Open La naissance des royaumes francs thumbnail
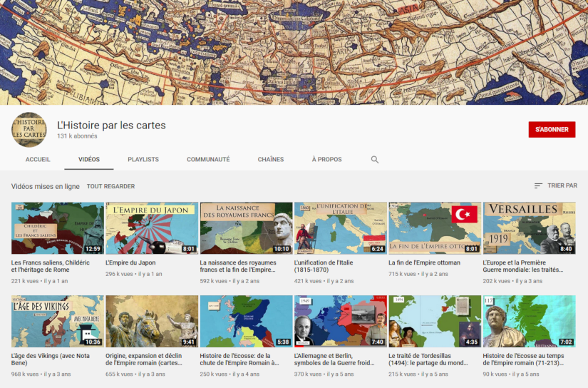Image resolution: width=588 pixels, height=388 pixels. click(246, 228)
